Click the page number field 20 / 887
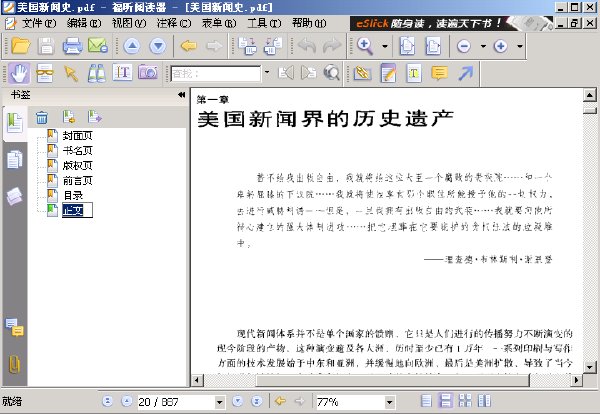The image size is (600, 414). [x=176, y=402]
